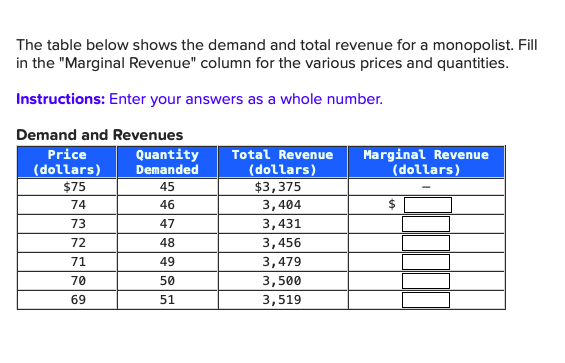Click the Instructions label text
The width and height of the screenshot is (565, 363).
click(61, 99)
